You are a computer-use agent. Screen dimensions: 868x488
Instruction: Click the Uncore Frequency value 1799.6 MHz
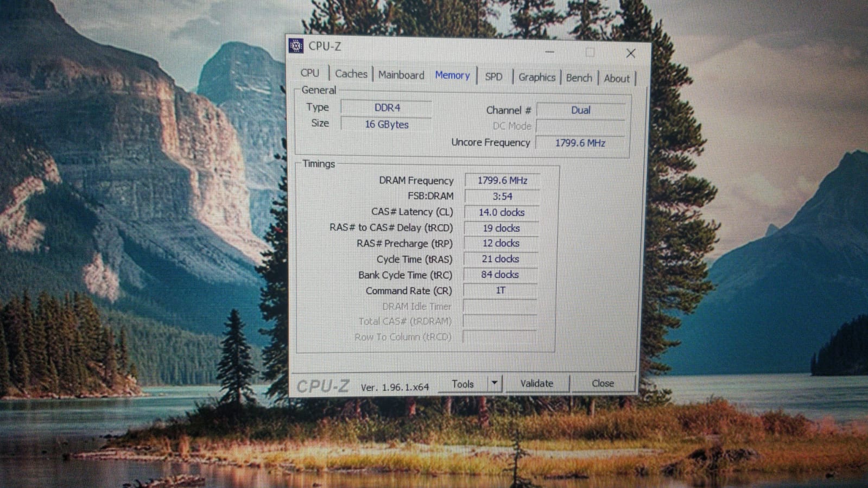pyautogui.click(x=580, y=143)
